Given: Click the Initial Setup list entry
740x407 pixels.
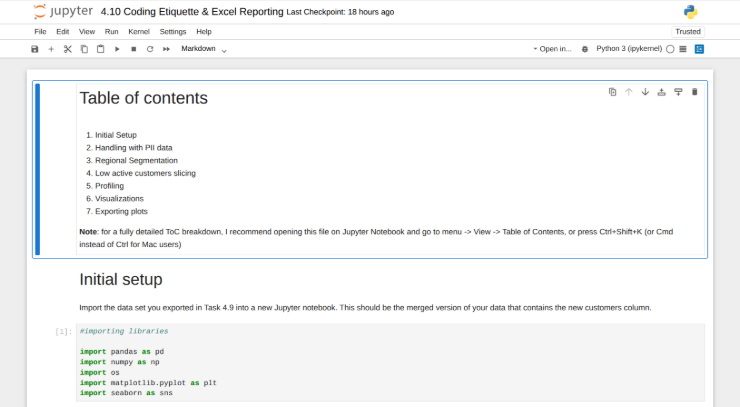Looking at the screenshot, I should click(x=116, y=135).
